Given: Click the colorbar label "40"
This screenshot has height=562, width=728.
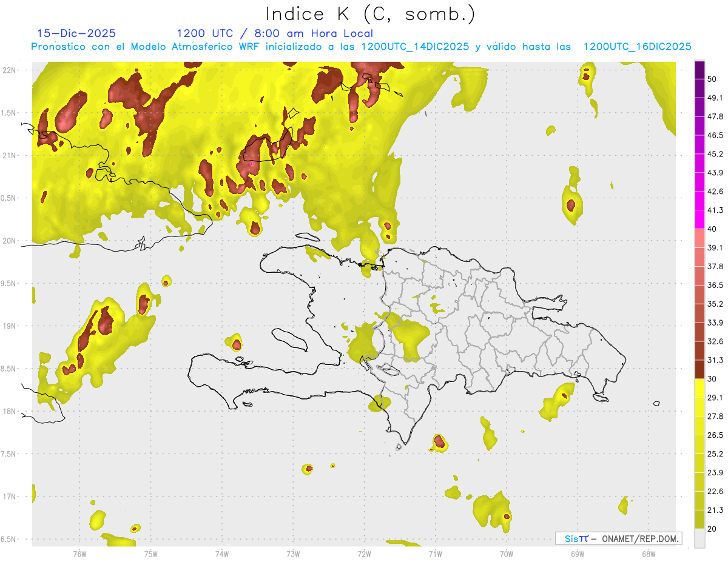Looking at the screenshot, I should [x=712, y=229].
